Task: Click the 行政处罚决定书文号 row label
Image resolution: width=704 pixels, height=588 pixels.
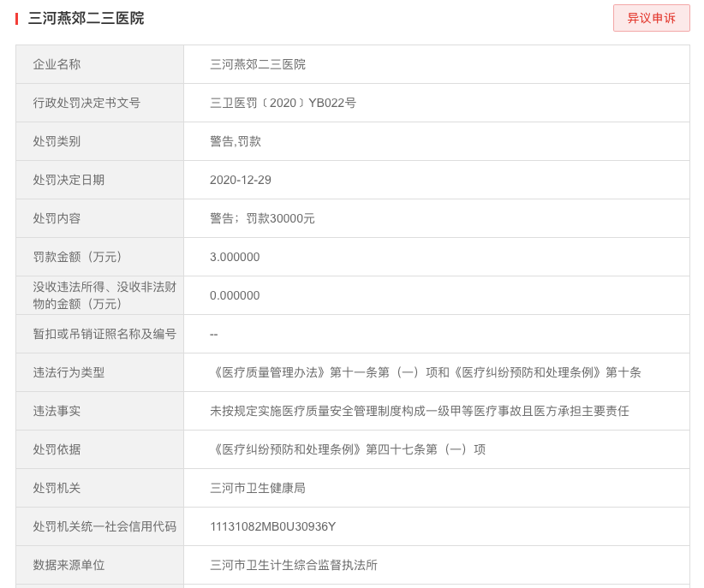Action: [x=87, y=103]
